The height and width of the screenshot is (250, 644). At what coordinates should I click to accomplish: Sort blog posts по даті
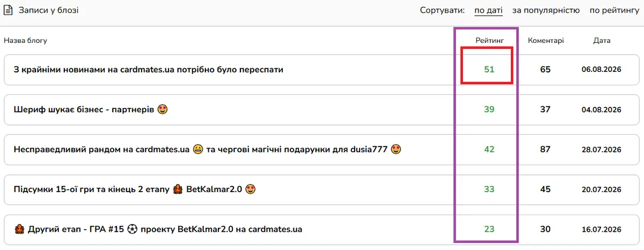point(489,10)
